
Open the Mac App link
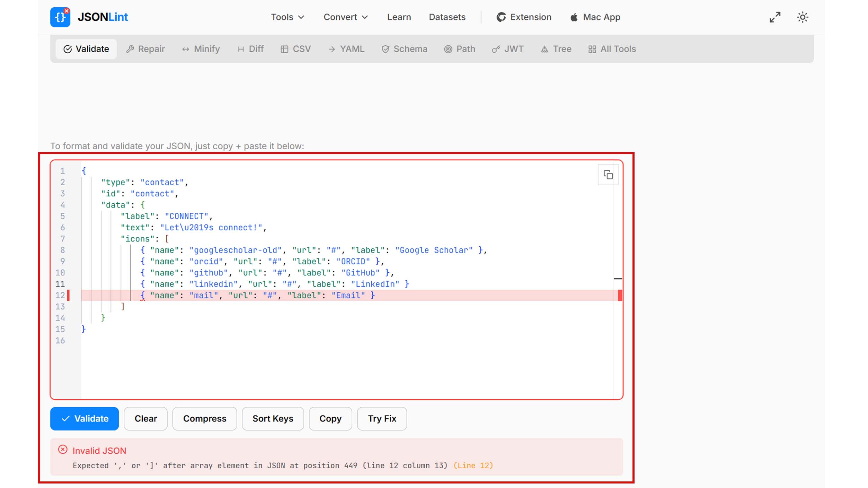(595, 17)
